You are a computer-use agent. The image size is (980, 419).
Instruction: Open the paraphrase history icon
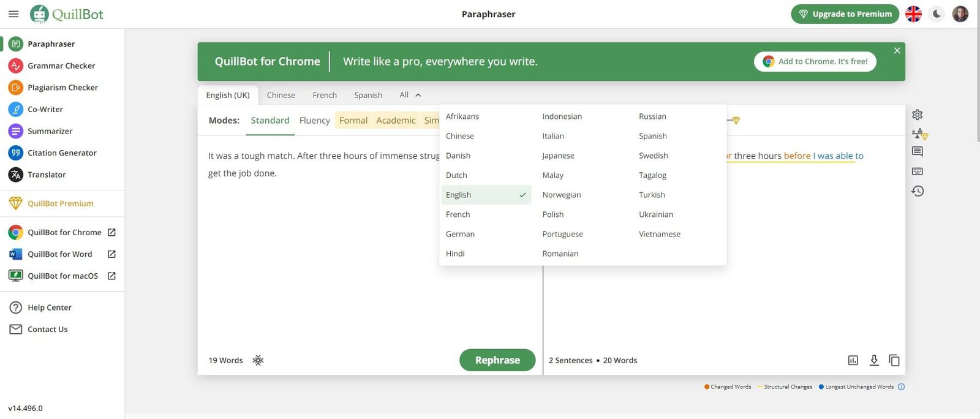tap(917, 191)
